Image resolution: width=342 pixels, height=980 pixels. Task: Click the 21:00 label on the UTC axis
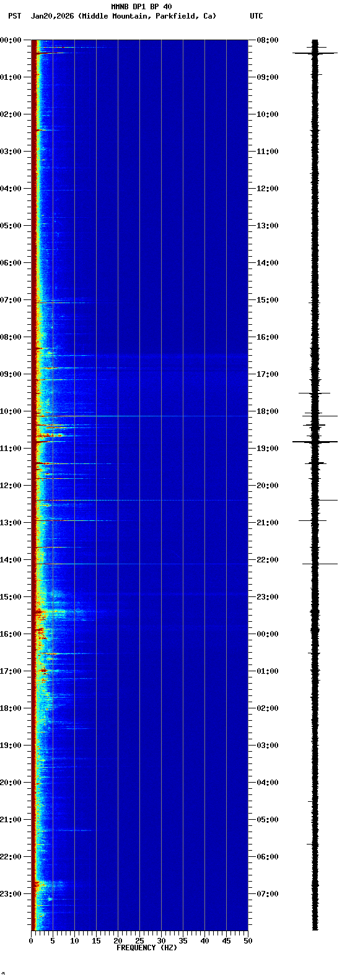268,523
